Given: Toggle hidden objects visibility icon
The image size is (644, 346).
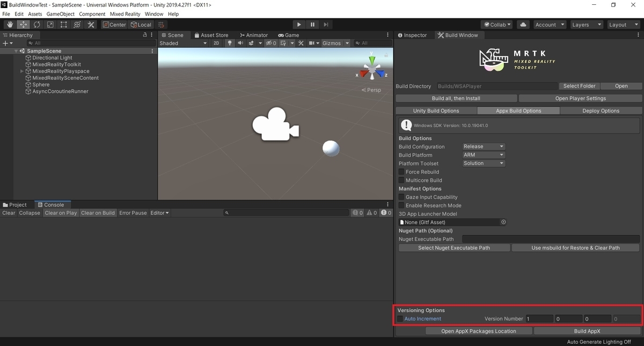Looking at the screenshot, I should click(x=271, y=43).
